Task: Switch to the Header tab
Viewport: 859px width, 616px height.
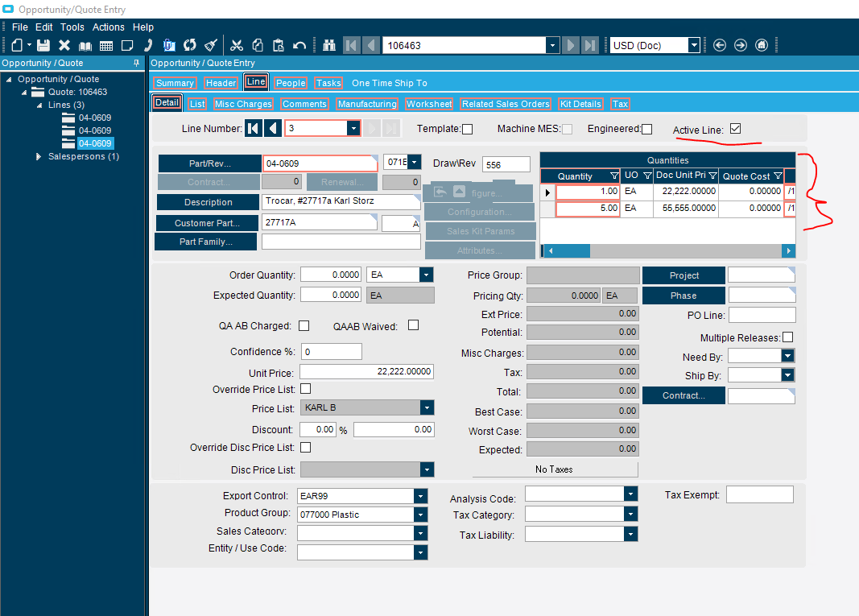Action: click(221, 83)
